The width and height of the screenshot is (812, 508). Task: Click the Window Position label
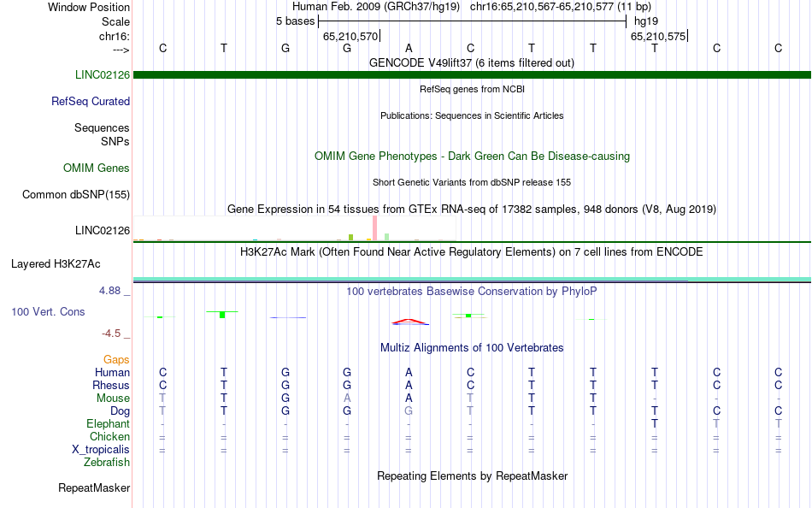coord(89,7)
